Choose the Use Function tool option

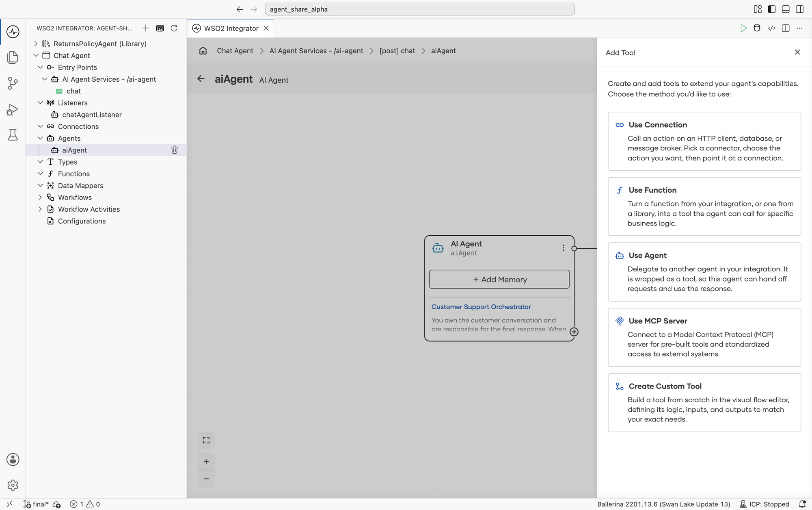(x=704, y=206)
